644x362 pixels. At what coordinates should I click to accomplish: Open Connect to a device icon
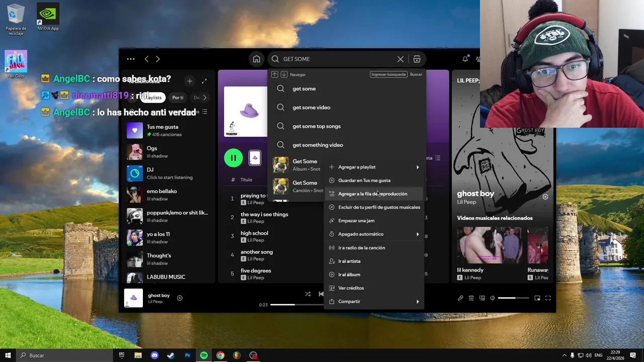point(482,298)
